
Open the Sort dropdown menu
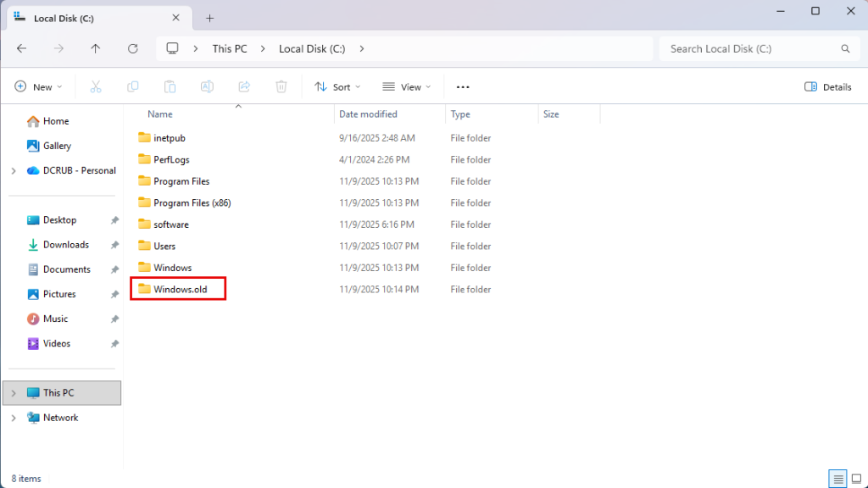tap(337, 87)
